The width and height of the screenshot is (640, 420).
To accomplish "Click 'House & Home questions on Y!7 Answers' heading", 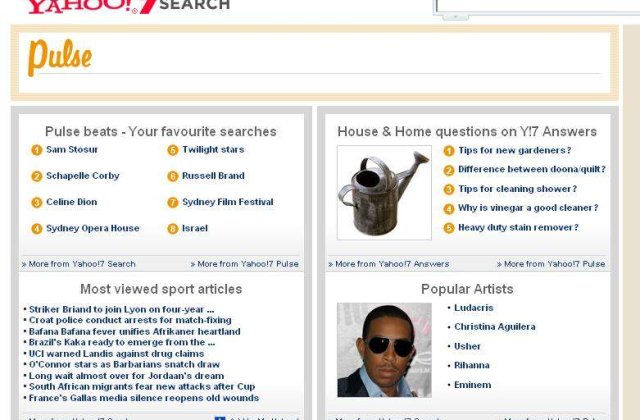I will click(467, 131).
